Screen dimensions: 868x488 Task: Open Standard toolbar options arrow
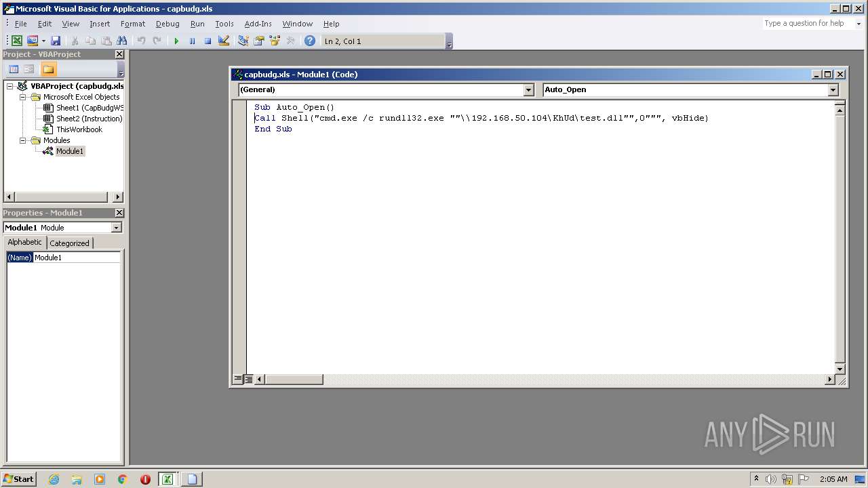point(449,42)
